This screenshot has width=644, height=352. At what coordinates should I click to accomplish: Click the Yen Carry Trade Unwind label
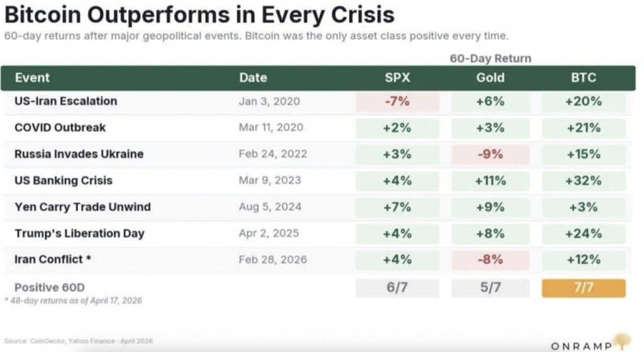[x=82, y=207]
